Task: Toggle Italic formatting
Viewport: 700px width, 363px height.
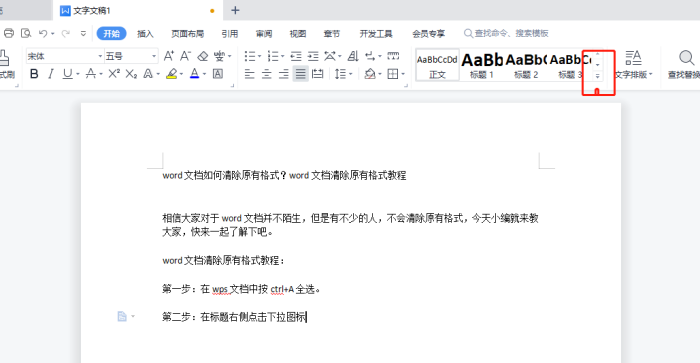Action: (x=51, y=74)
